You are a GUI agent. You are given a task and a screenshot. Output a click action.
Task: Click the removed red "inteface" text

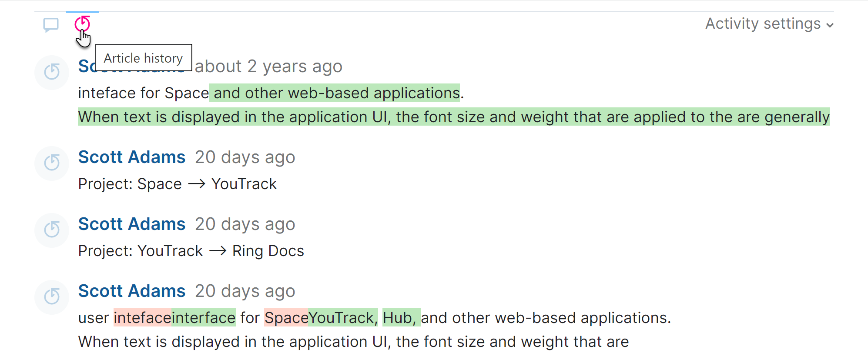[x=143, y=318]
